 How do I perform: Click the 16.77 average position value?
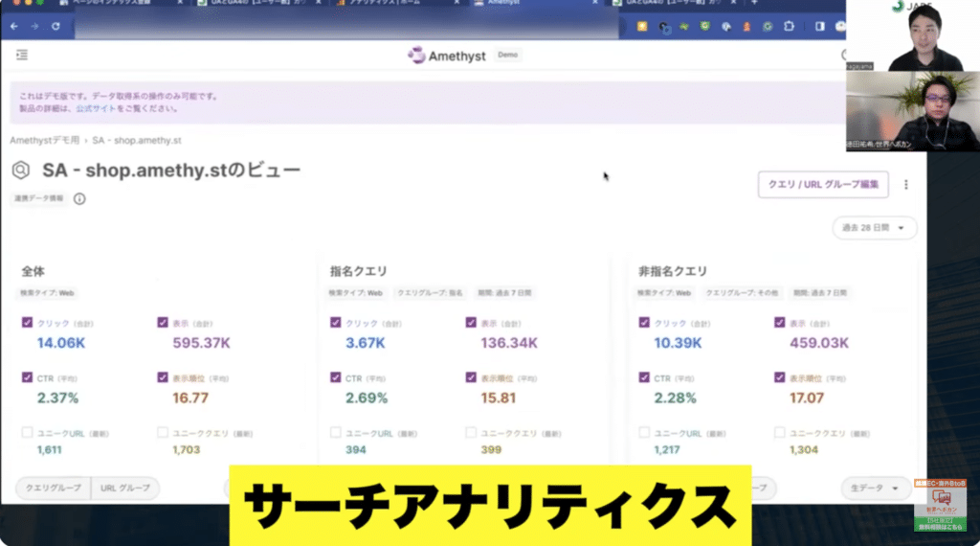pyautogui.click(x=190, y=398)
